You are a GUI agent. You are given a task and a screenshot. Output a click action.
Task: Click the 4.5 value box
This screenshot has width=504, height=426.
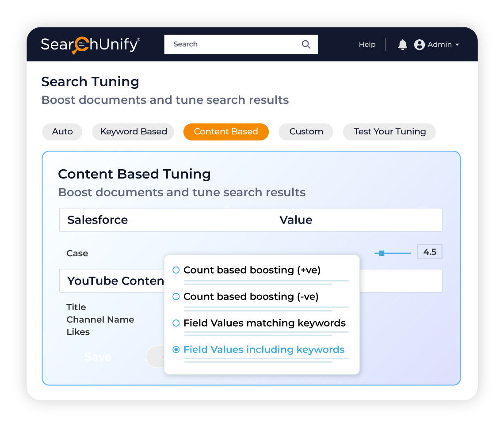tap(430, 251)
